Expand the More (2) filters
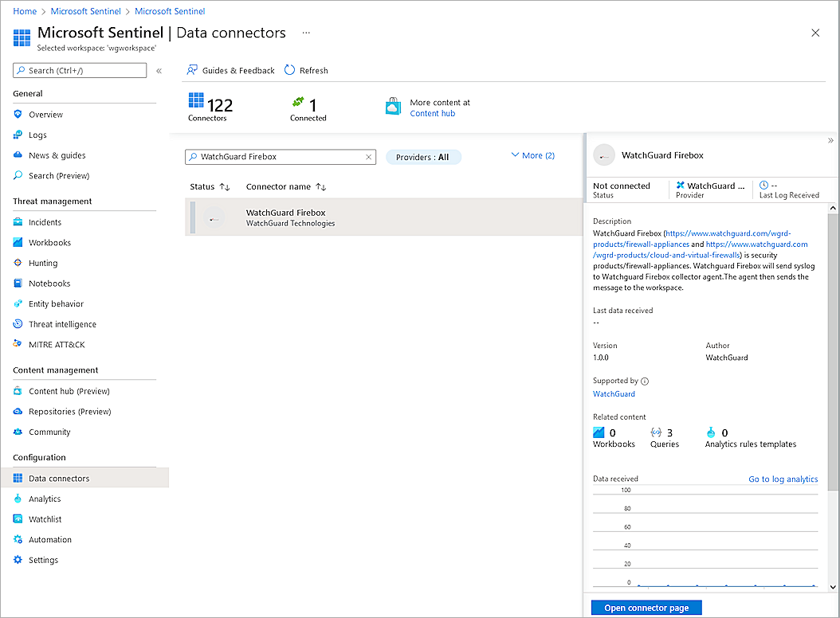 point(532,155)
